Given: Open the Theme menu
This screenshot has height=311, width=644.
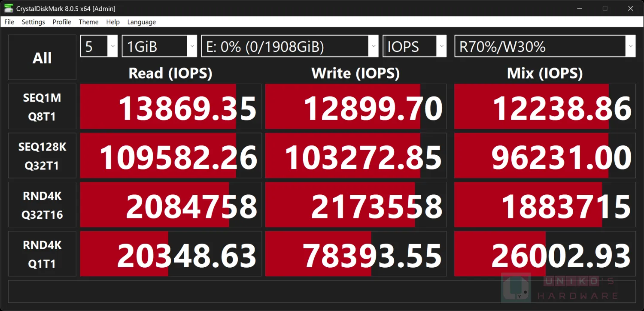Looking at the screenshot, I should coord(88,22).
